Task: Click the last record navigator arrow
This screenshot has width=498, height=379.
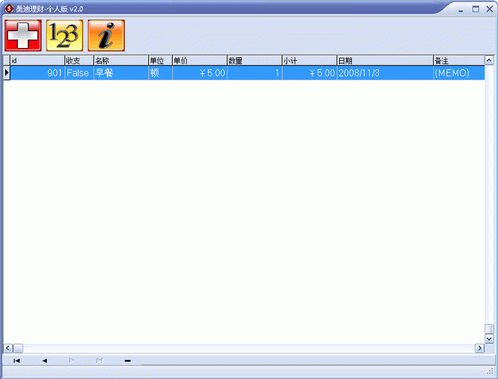Action: (99, 361)
